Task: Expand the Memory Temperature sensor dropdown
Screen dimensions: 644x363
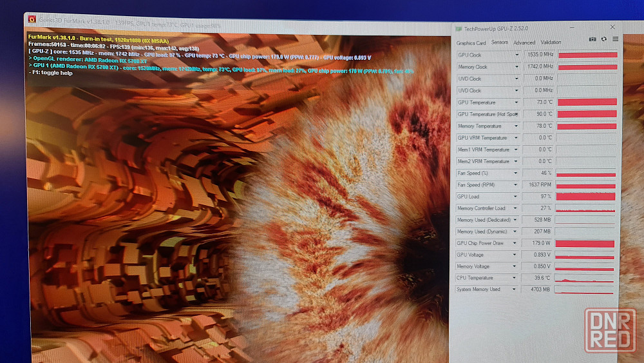Action: [x=516, y=126]
